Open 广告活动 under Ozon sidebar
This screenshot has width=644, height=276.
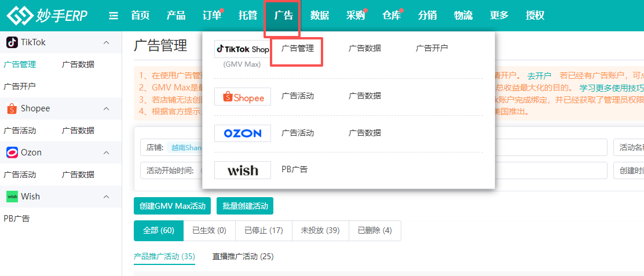pyautogui.click(x=20, y=175)
